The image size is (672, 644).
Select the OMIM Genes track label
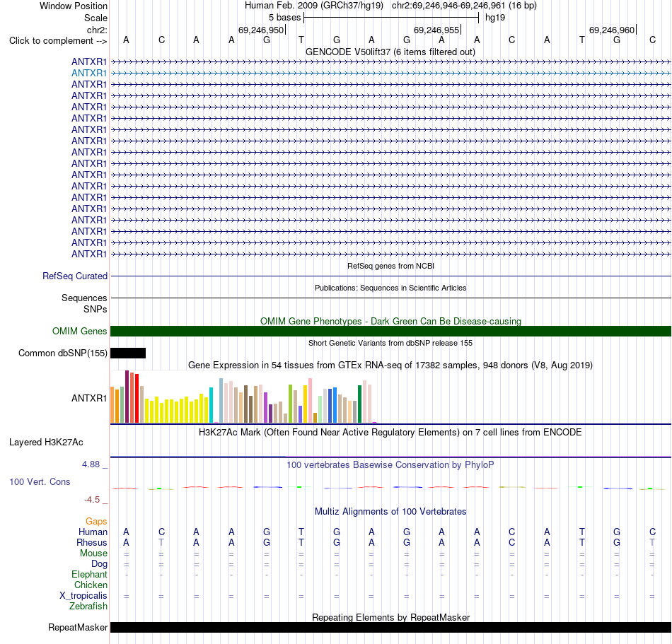(x=79, y=332)
